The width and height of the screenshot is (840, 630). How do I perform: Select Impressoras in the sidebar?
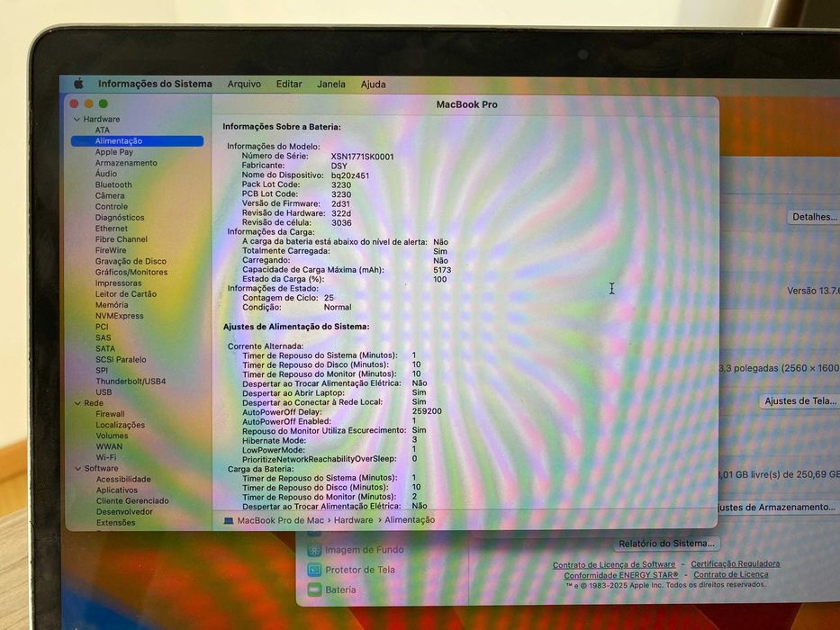119,283
